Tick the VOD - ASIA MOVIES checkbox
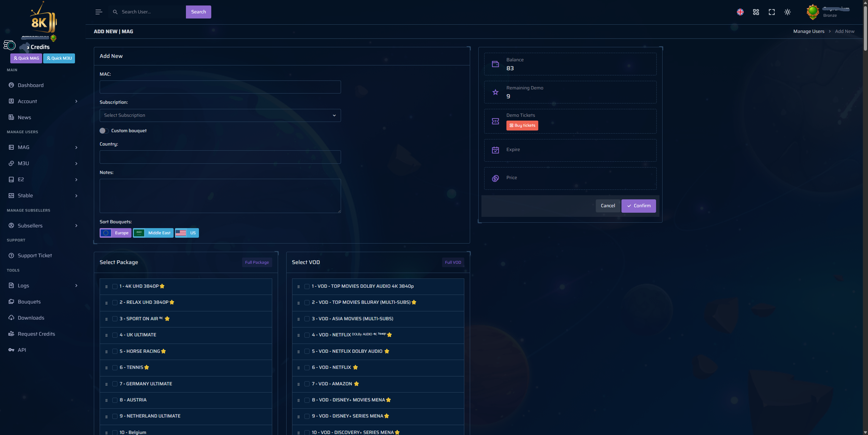This screenshot has width=868, height=435. (x=307, y=319)
